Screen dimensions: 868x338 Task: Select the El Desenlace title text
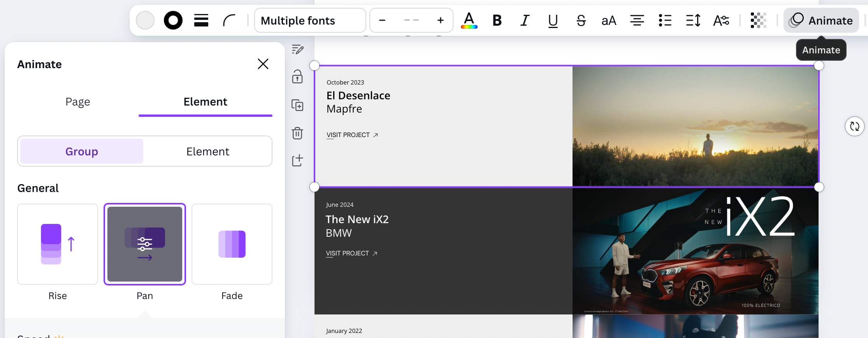coord(358,96)
